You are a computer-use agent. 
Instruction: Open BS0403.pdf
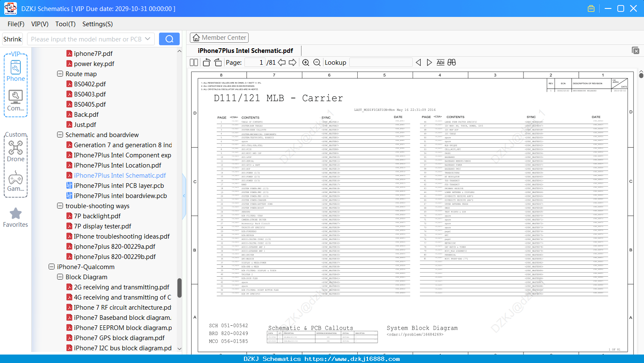click(90, 94)
